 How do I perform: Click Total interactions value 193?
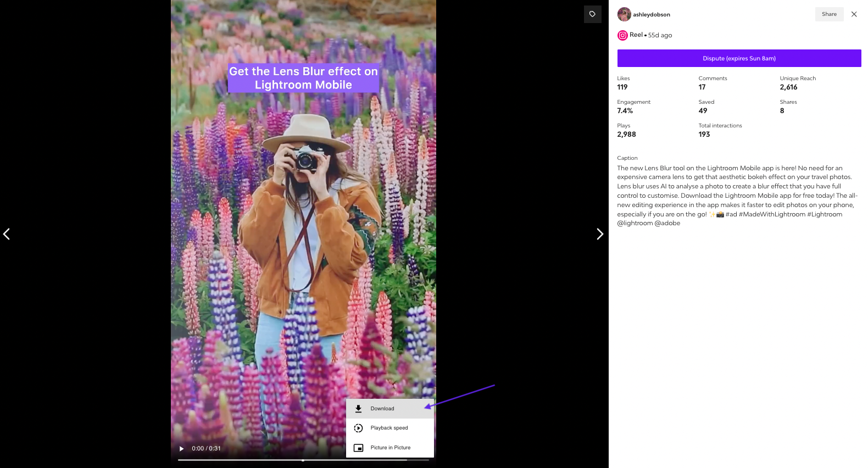pos(704,135)
